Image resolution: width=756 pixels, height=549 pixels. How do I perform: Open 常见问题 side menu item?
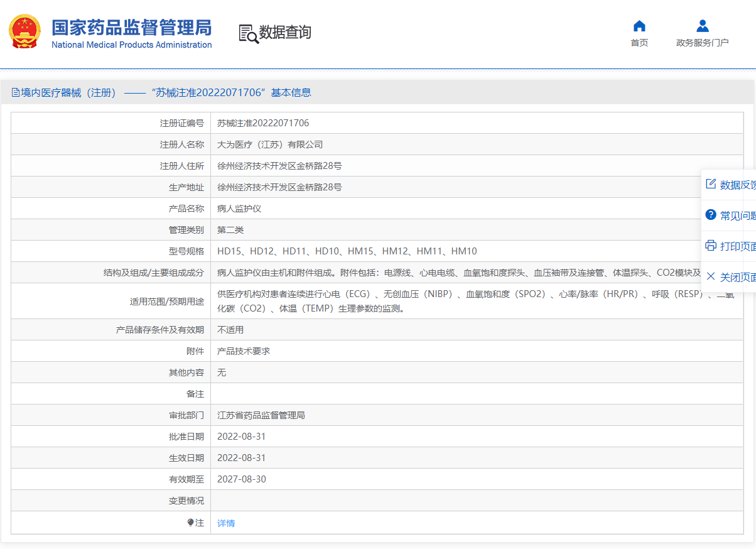click(729, 215)
